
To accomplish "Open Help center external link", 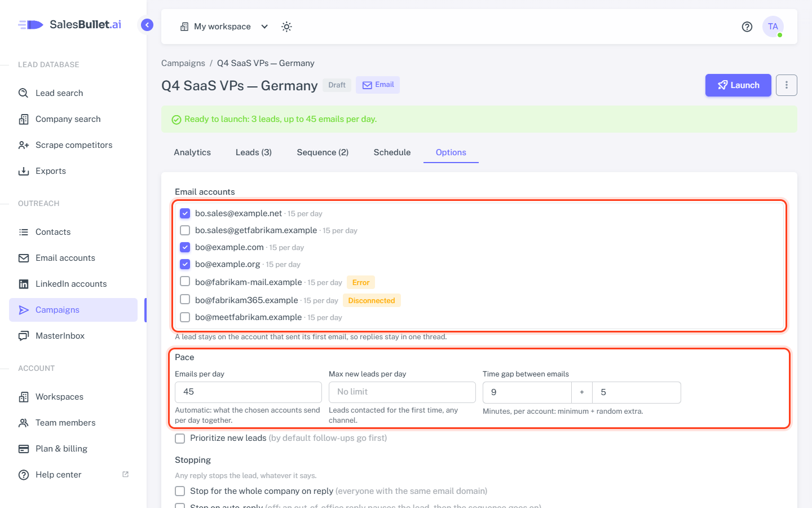I will tap(73, 475).
